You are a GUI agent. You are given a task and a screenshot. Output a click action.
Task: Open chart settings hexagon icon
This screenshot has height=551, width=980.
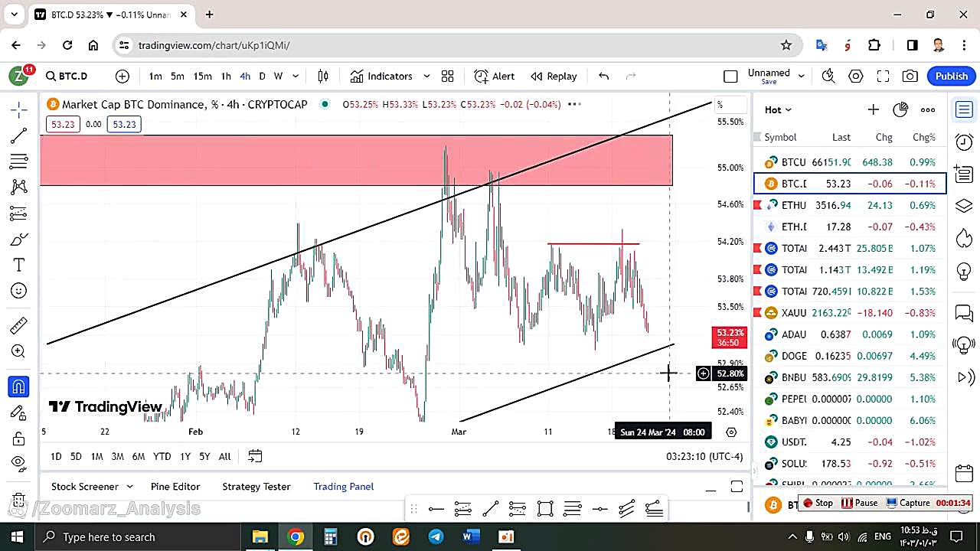(856, 76)
